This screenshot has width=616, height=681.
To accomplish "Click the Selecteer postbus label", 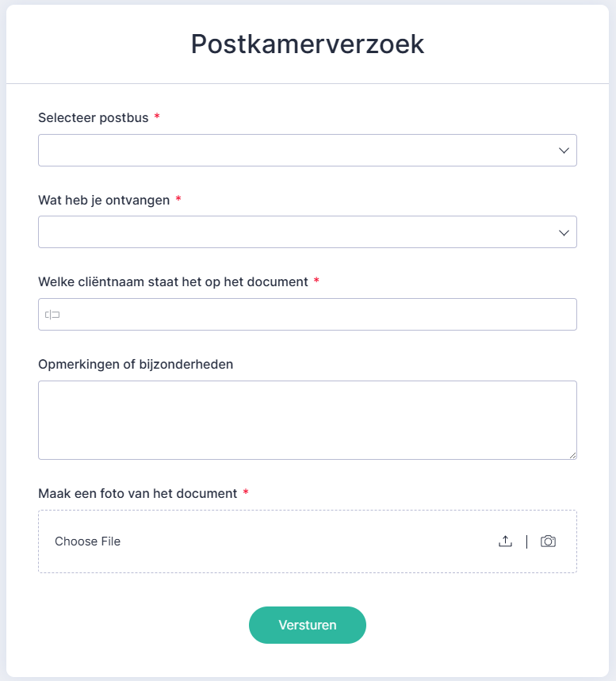I will 94,117.
